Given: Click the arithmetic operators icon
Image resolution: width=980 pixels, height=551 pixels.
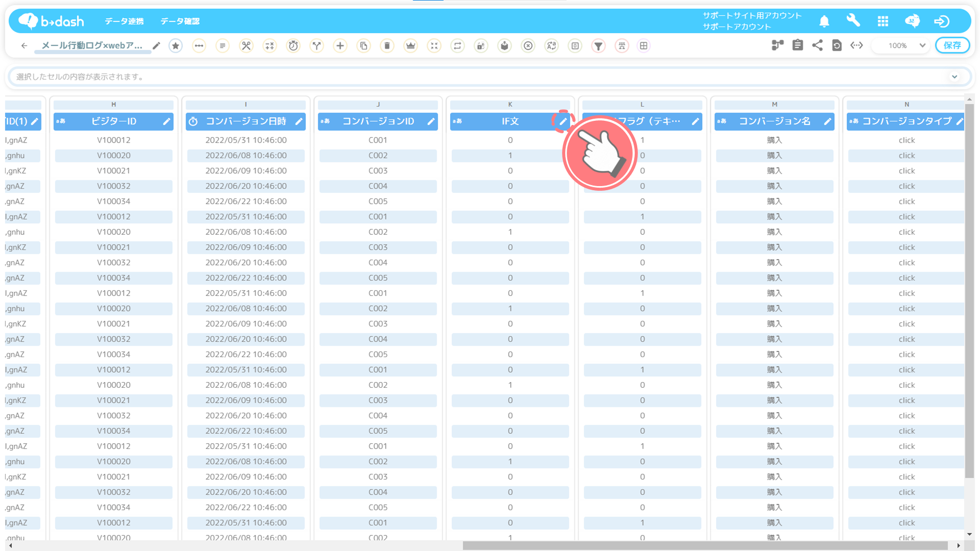Looking at the screenshot, I should [x=270, y=46].
